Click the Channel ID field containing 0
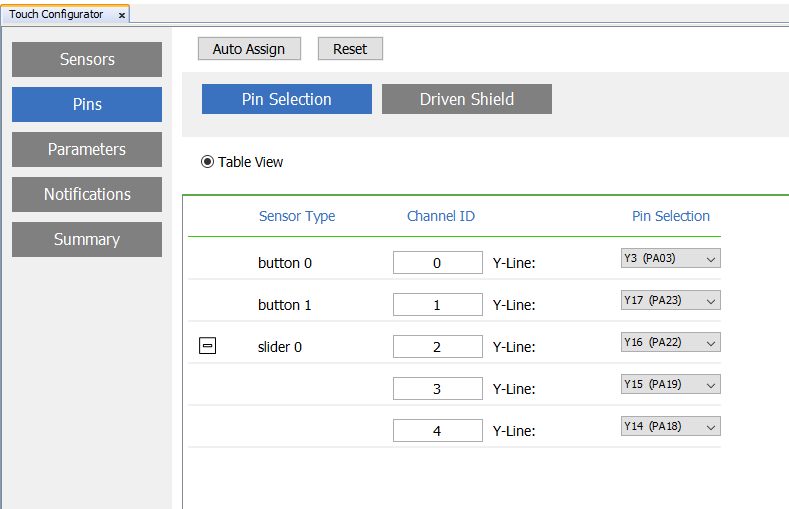The height and width of the screenshot is (509, 789). pyautogui.click(x=437, y=263)
